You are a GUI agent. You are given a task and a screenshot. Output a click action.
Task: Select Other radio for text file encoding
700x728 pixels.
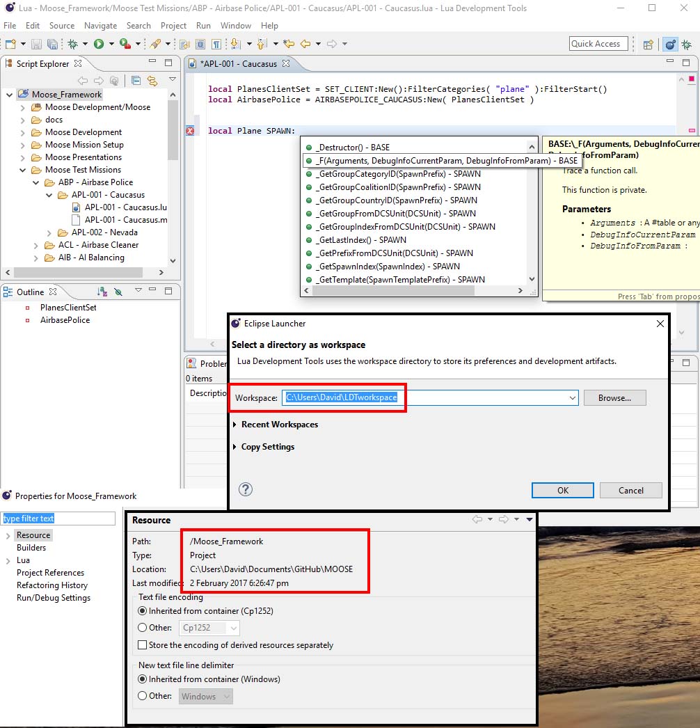coord(143,627)
